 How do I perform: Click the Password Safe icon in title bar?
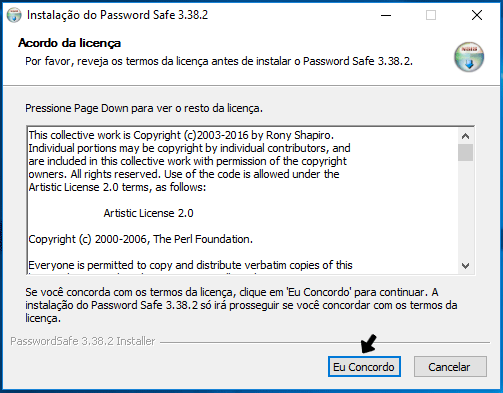click(14, 15)
